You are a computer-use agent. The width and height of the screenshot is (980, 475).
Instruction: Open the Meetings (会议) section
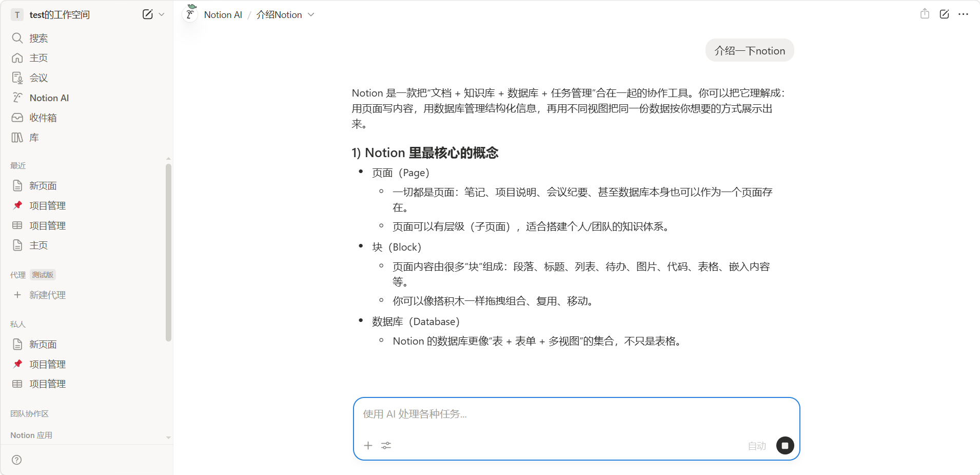click(38, 78)
